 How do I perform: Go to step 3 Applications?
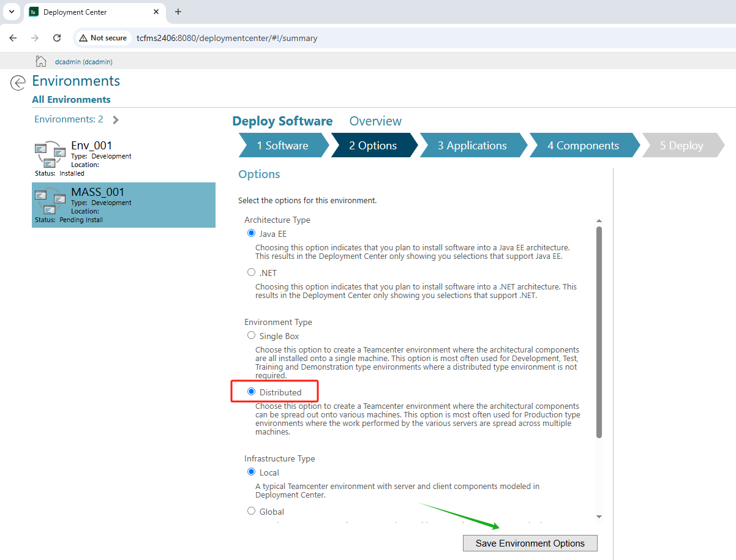tap(472, 146)
